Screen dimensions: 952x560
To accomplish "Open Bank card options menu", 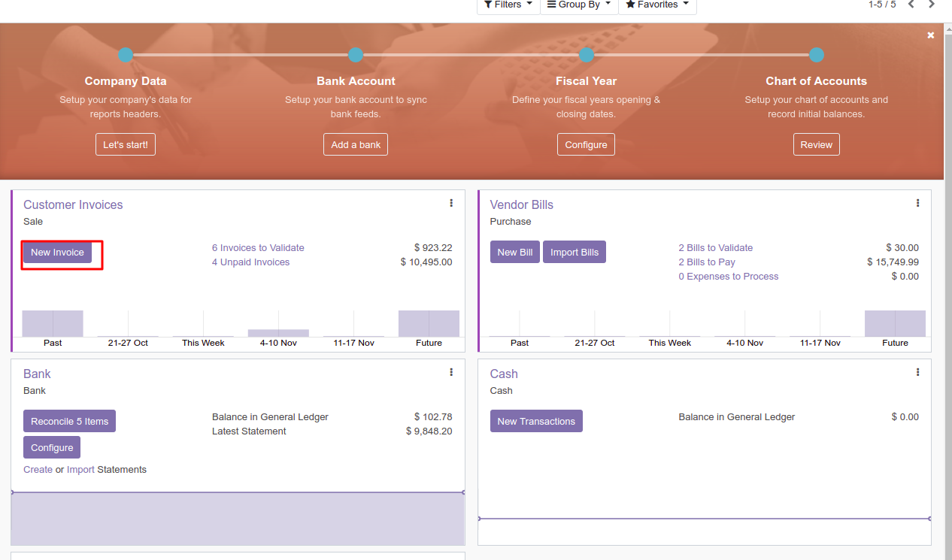I will 451,372.
